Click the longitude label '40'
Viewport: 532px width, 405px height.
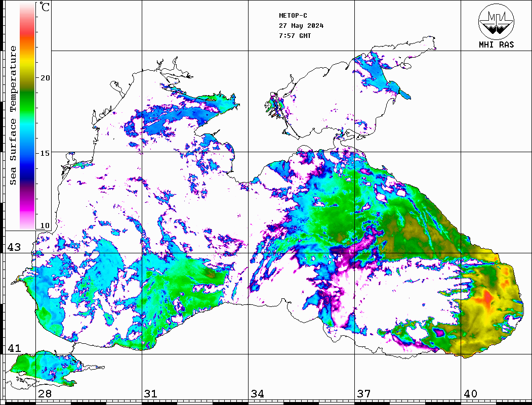(x=470, y=394)
